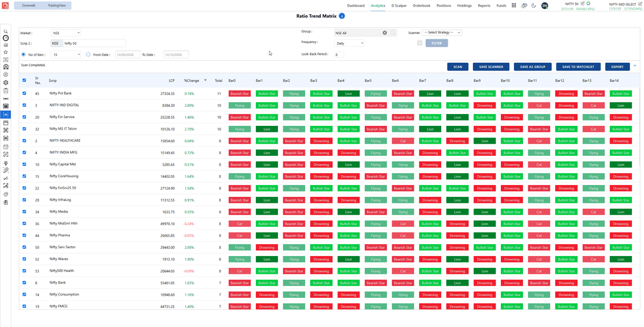644x327 pixels.
Task: Click the EXPORT button
Action: point(617,67)
